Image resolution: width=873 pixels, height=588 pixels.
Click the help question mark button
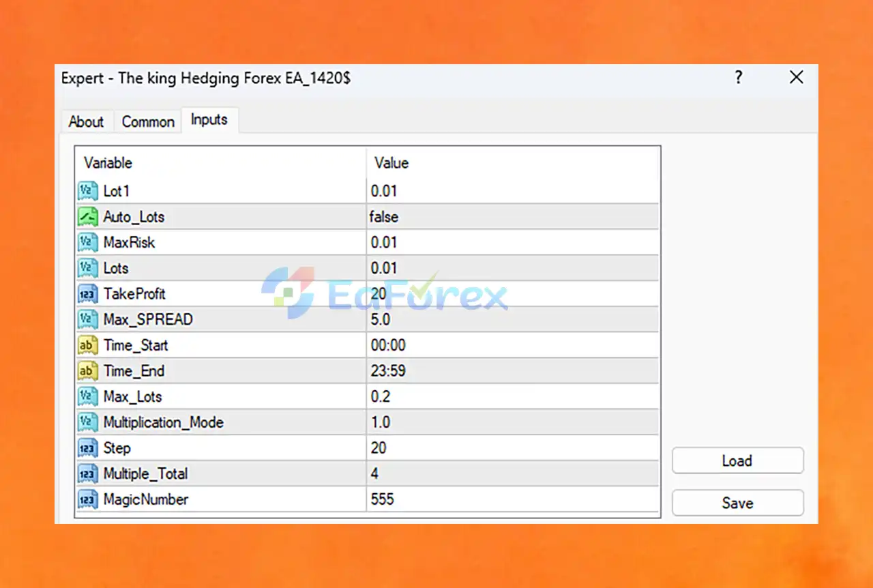pyautogui.click(x=738, y=78)
